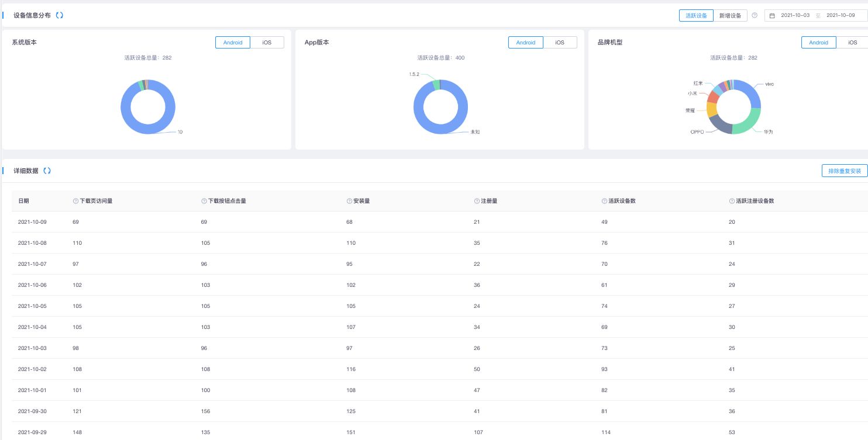This screenshot has width=868, height=440.
Task: Click the 2021-10-04 date row
Action: [x=440, y=327]
